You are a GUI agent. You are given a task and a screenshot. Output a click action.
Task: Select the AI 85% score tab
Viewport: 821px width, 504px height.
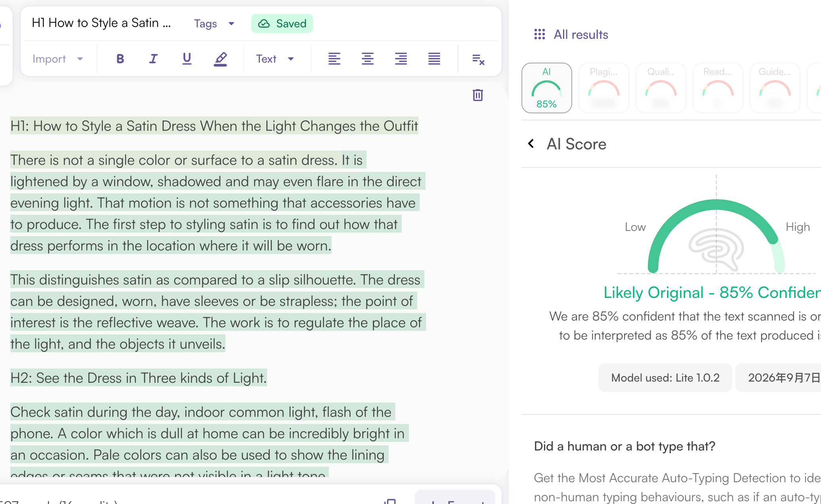[546, 88]
